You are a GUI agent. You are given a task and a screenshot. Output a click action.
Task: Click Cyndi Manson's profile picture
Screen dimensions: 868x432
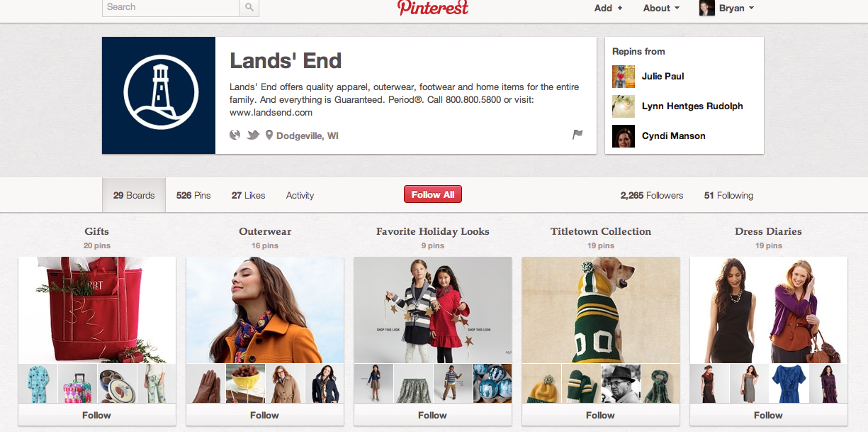624,136
